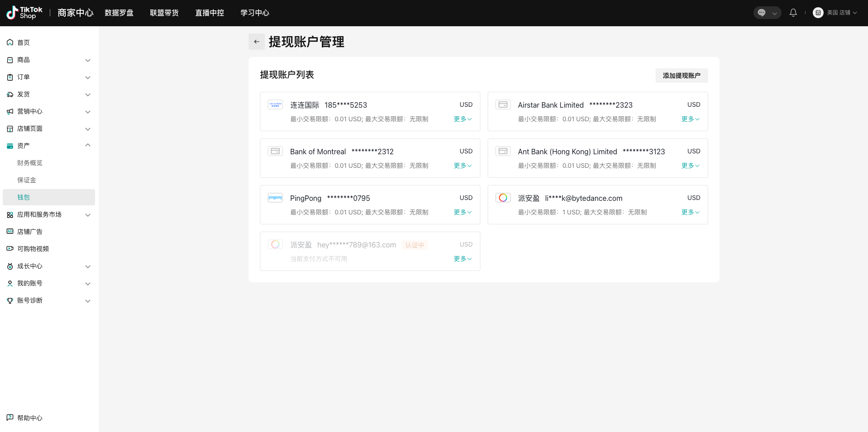Viewport: 868px width, 432px height.
Task: Open the 数据罗盘 top menu
Action: 119,13
